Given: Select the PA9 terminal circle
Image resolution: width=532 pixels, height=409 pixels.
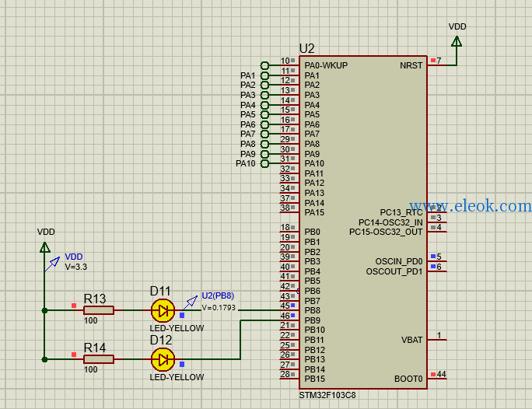Looking at the screenshot, I should pyautogui.click(x=264, y=154).
